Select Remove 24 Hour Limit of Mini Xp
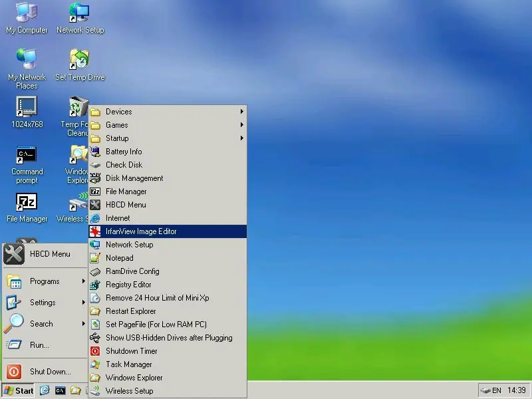 pos(168,298)
